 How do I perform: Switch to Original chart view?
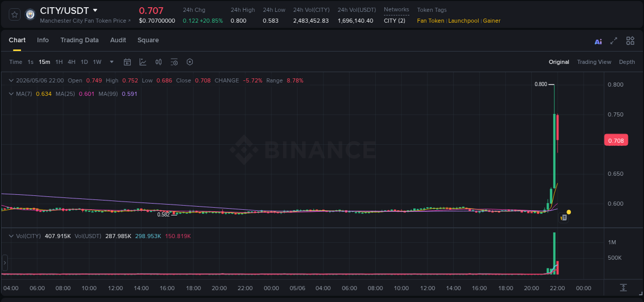point(559,62)
